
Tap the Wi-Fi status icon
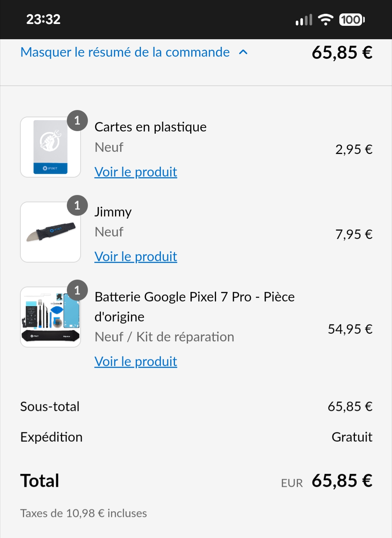(x=326, y=20)
